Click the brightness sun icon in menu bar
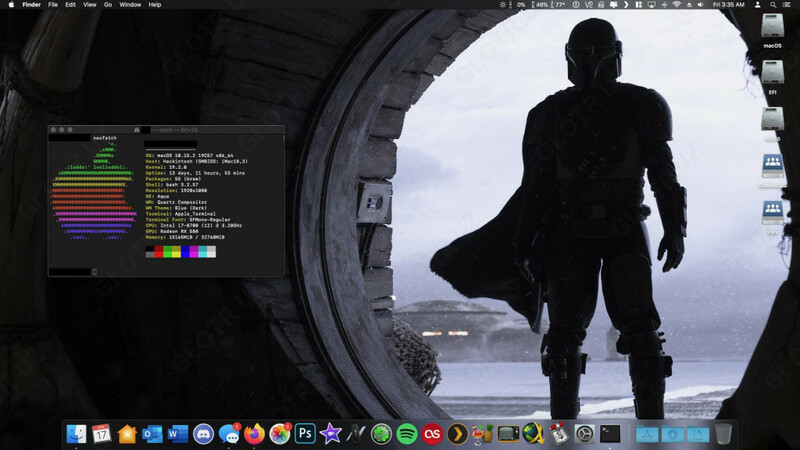The width and height of the screenshot is (800, 450). tap(503, 5)
